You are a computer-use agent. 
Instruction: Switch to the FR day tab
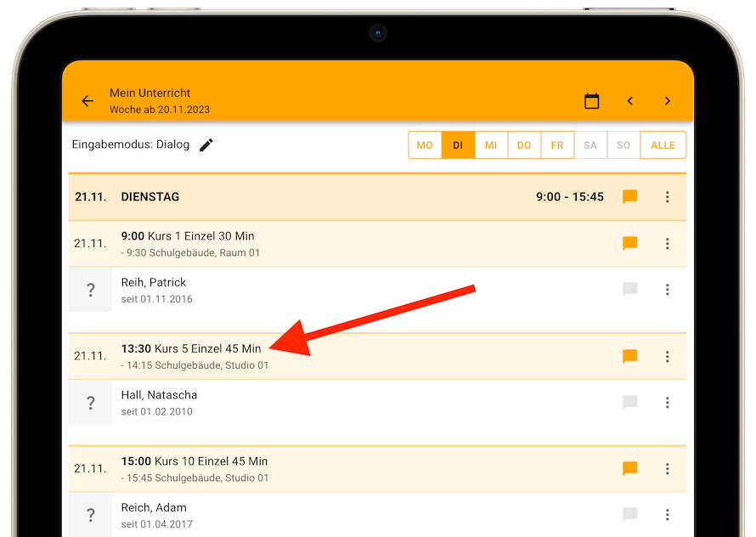(x=557, y=145)
